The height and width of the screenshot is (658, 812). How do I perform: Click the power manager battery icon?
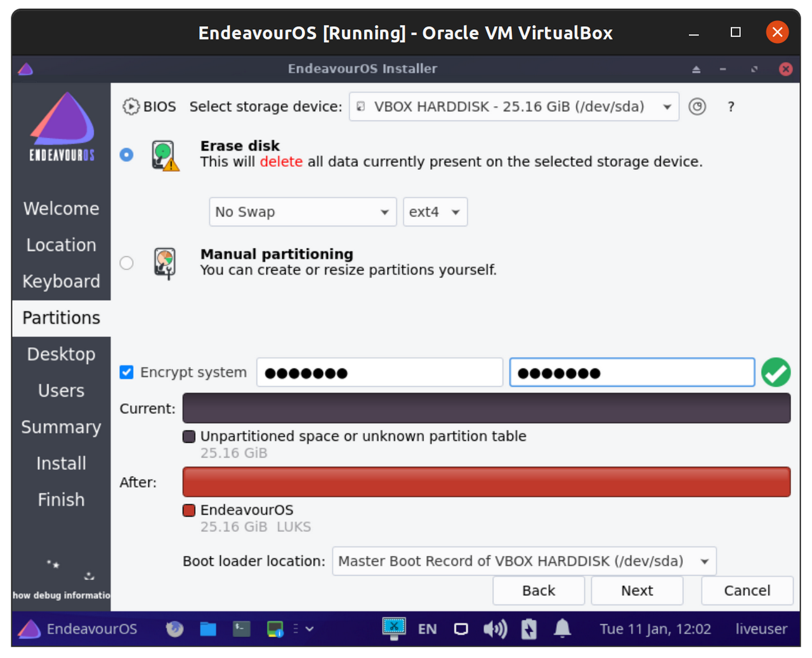pyautogui.click(x=528, y=629)
